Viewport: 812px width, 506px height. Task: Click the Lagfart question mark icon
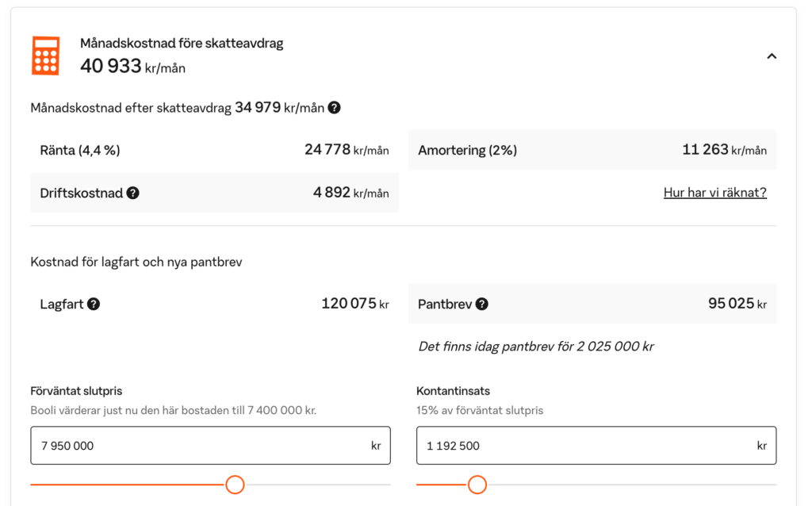click(94, 304)
